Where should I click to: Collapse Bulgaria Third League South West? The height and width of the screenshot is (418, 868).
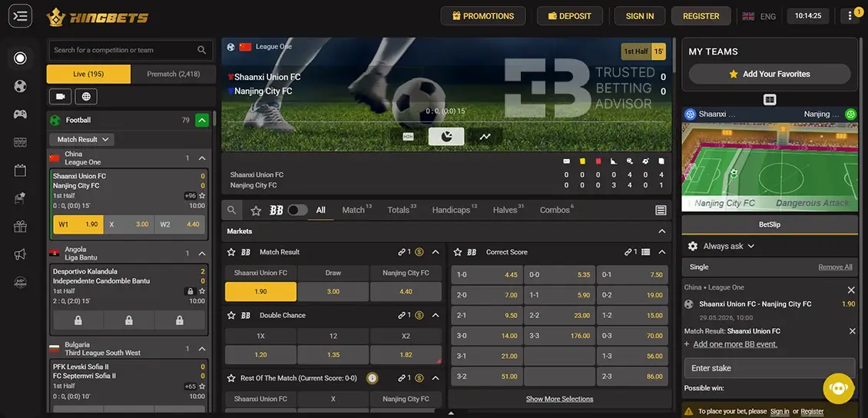[x=202, y=349]
